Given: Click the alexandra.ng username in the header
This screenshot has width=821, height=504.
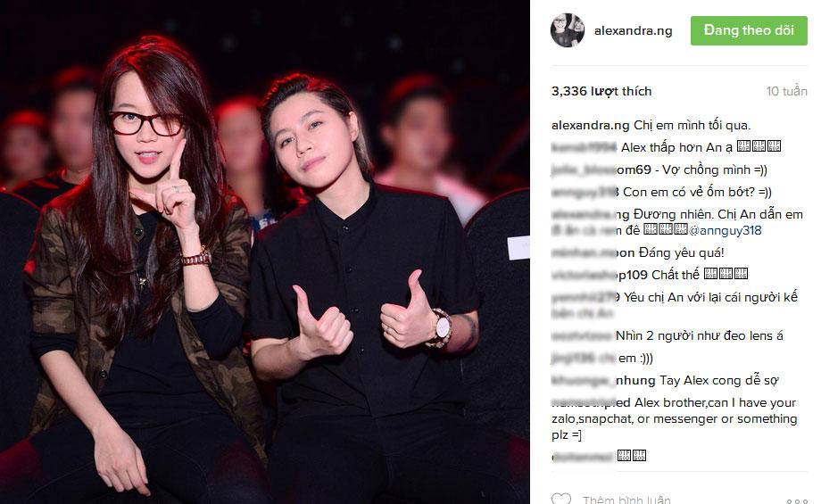Looking at the screenshot, I should (x=633, y=31).
